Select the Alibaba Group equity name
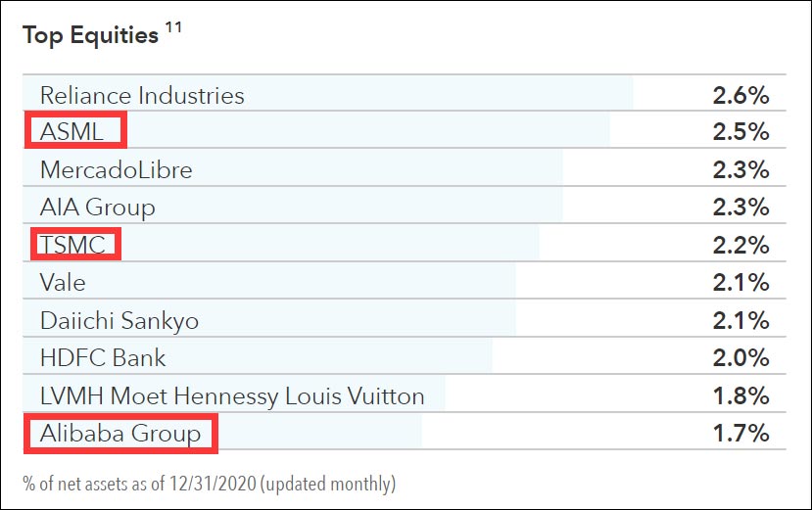 120,434
